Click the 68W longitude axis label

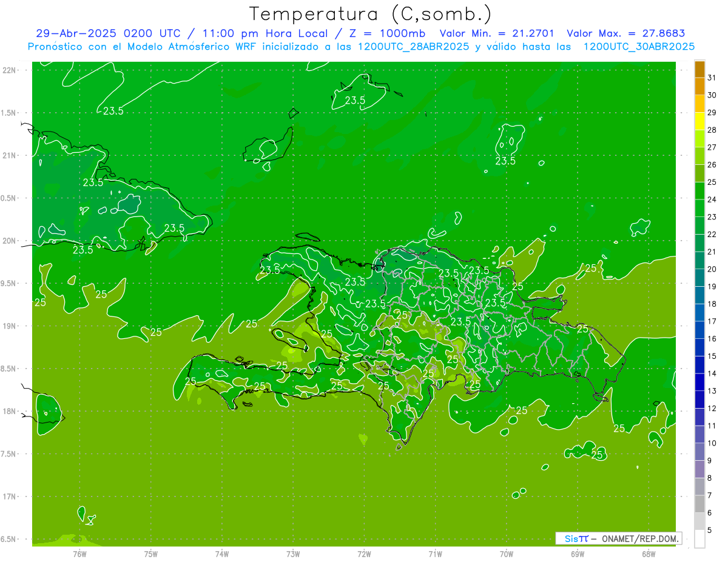tap(649, 554)
